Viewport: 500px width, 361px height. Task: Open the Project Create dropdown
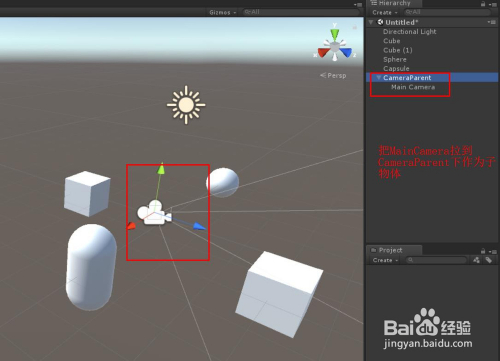[385, 260]
